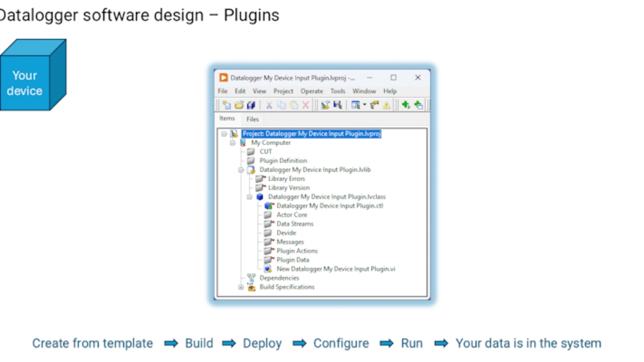Screen dimensions: 644x362
Task: Click the red X Delete icon
Action: 305,105
